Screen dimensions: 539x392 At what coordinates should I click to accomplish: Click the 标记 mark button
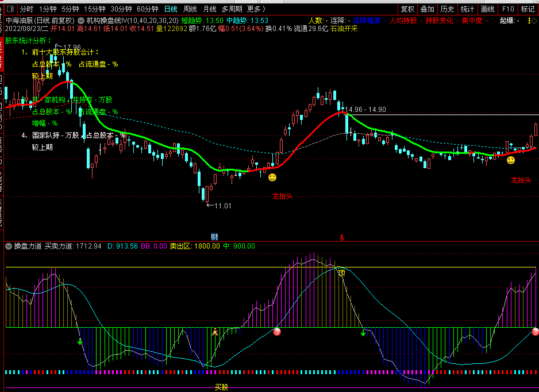click(528, 9)
